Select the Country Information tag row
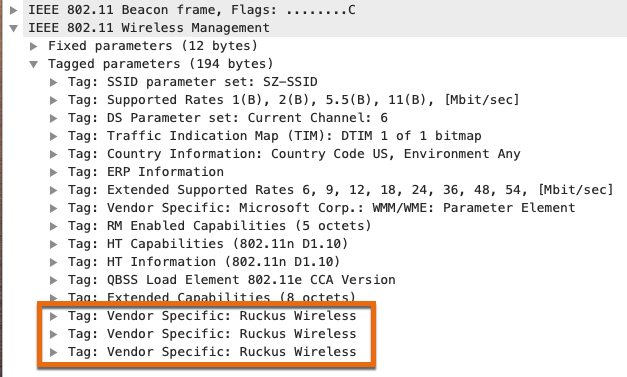This screenshot has height=377, width=627. pyautogui.click(x=294, y=154)
